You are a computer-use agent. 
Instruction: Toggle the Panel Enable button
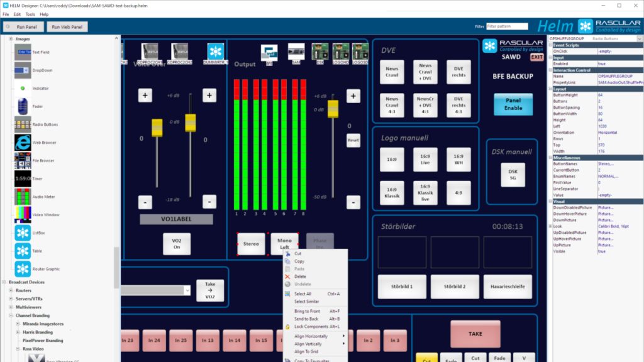(513, 104)
